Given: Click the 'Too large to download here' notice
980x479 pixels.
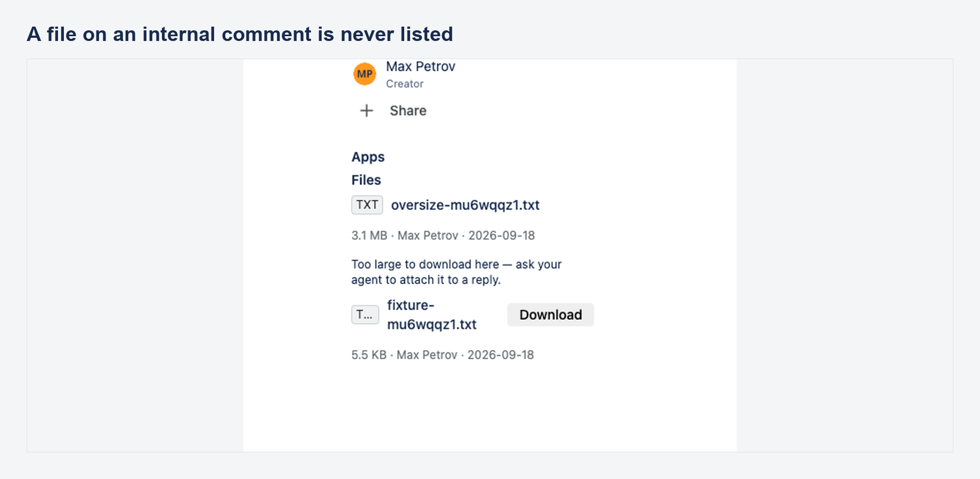Looking at the screenshot, I should point(456,272).
